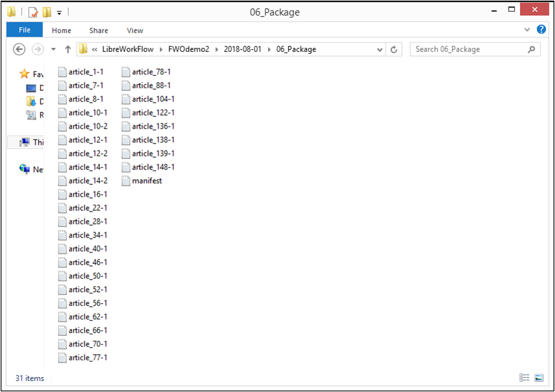Expand hidden breadcrumb path chevrons

pos(95,49)
